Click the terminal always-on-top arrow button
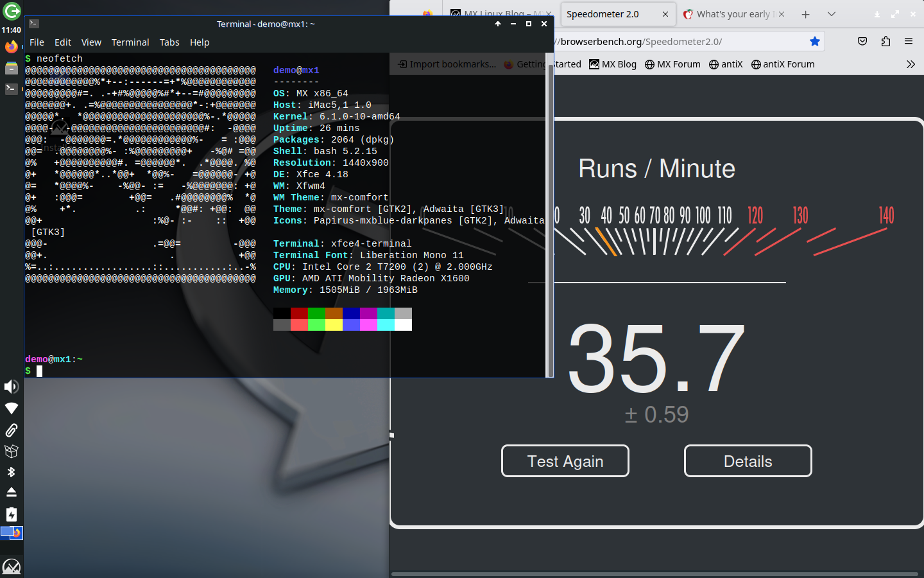 pos(498,24)
